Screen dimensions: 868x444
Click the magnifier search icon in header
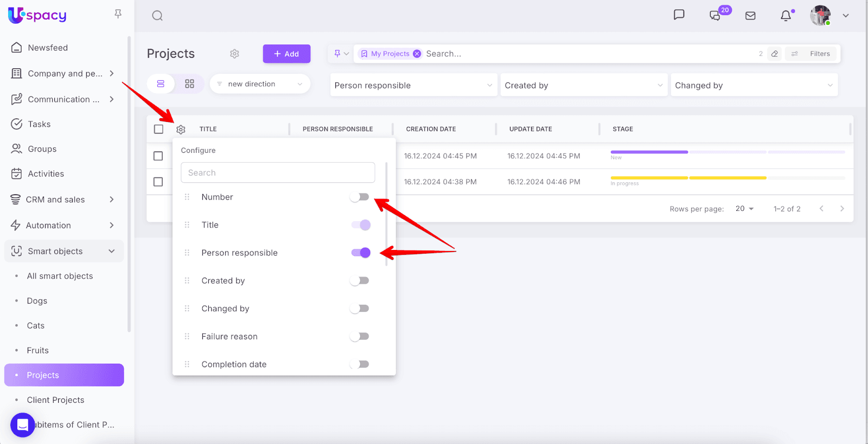coord(157,16)
